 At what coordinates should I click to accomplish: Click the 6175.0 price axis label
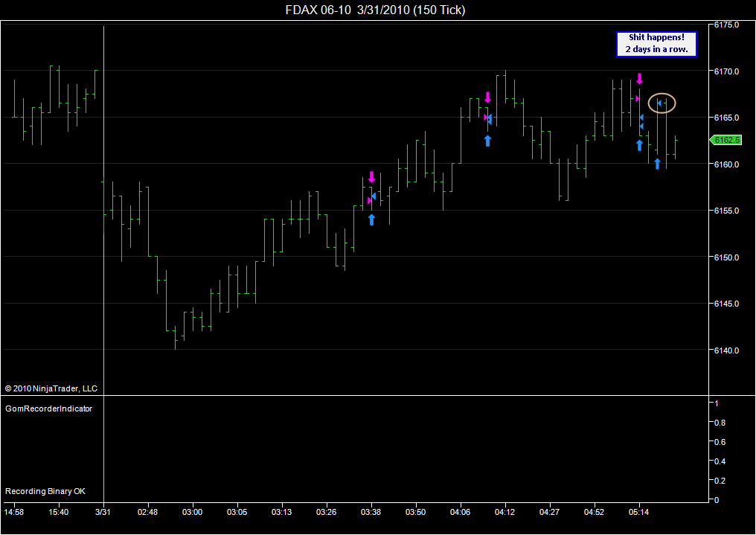pos(726,25)
